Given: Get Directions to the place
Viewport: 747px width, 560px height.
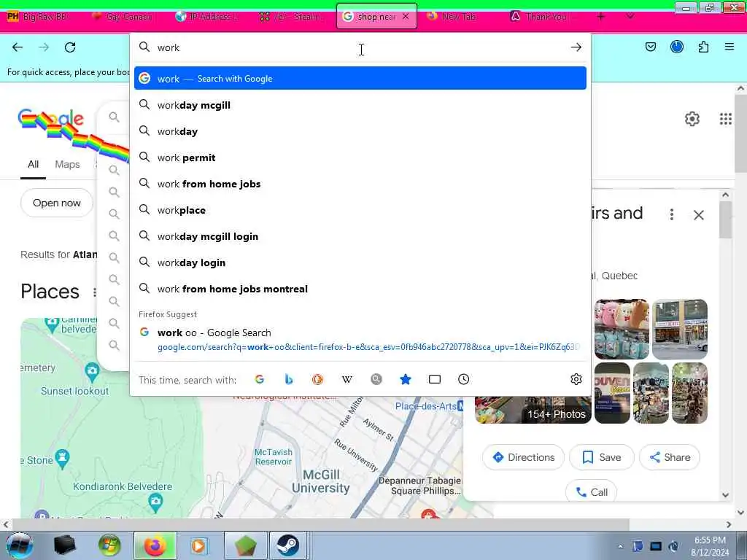Looking at the screenshot, I should point(523,457).
